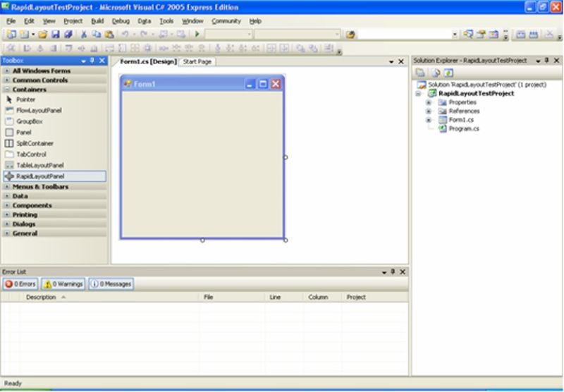The image size is (564, 392).
Task: Collapse the Containers toolbox group
Action: coord(7,90)
